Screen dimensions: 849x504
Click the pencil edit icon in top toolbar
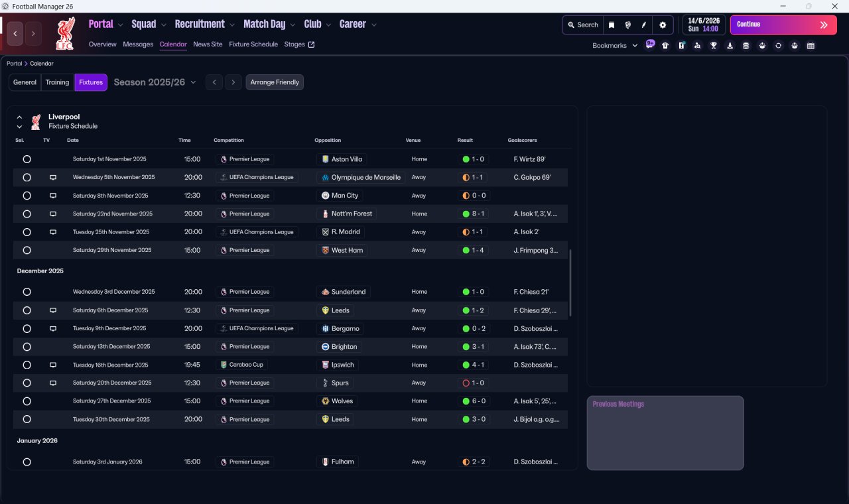pos(643,25)
